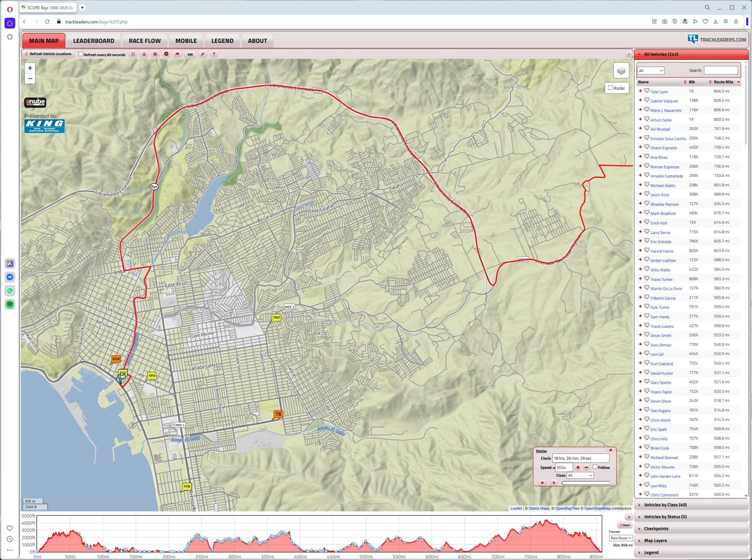
Task: Click the fullscreen expand map icon
Action: 133,54
